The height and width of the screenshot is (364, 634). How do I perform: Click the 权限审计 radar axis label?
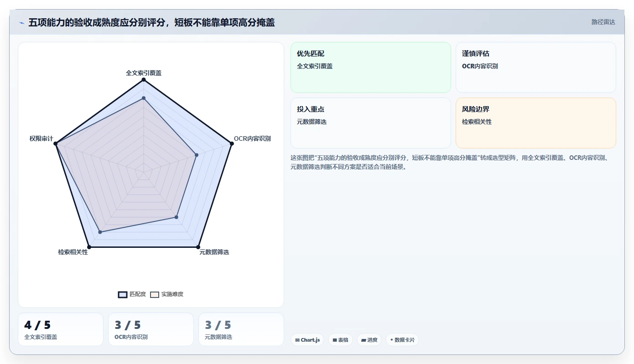[x=42, y=138]
